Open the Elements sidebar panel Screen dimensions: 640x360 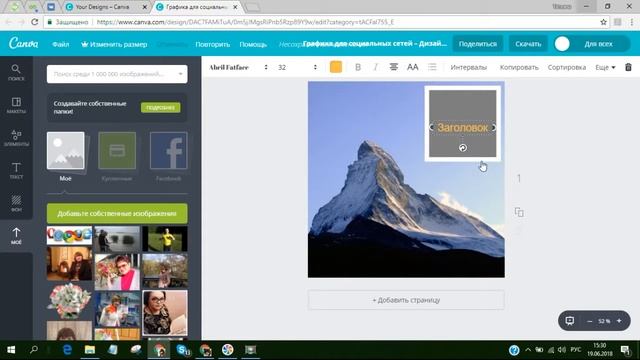16,138
